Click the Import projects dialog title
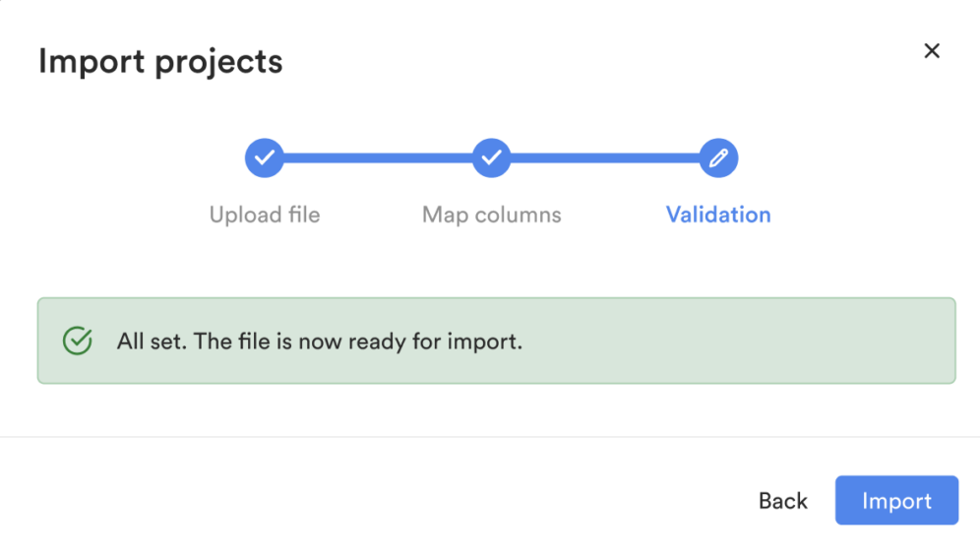 point(160,62)
